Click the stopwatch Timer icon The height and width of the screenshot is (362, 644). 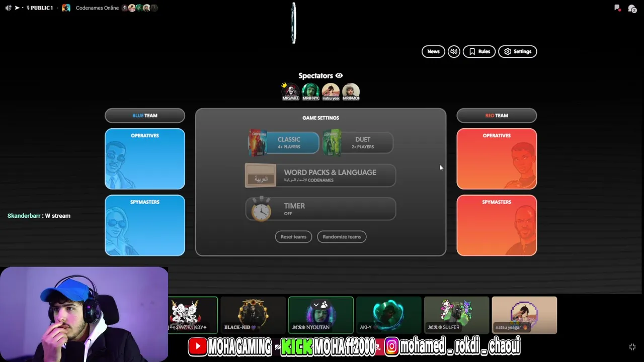(x=261, y=209)
